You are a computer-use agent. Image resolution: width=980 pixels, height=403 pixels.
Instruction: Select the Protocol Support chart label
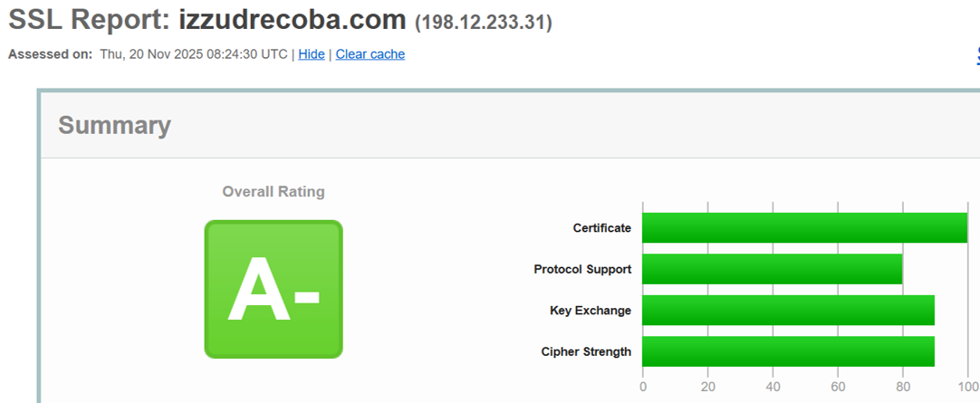pos(582,269)
